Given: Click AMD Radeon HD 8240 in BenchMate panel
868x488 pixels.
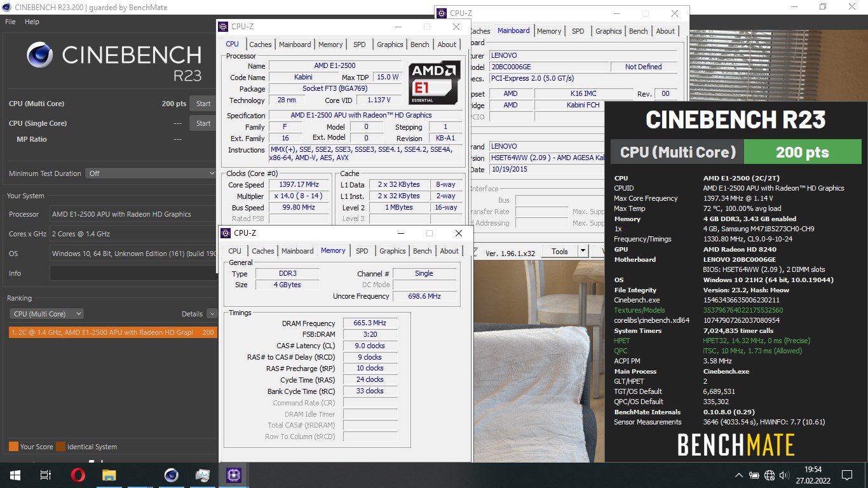Looking at the screenshot, I should [x=740, y=249].
